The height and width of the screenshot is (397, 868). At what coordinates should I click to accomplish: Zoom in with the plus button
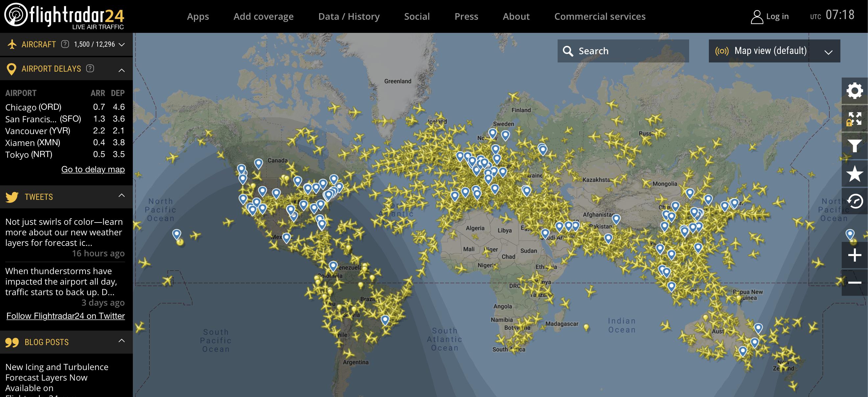[854, 255]
